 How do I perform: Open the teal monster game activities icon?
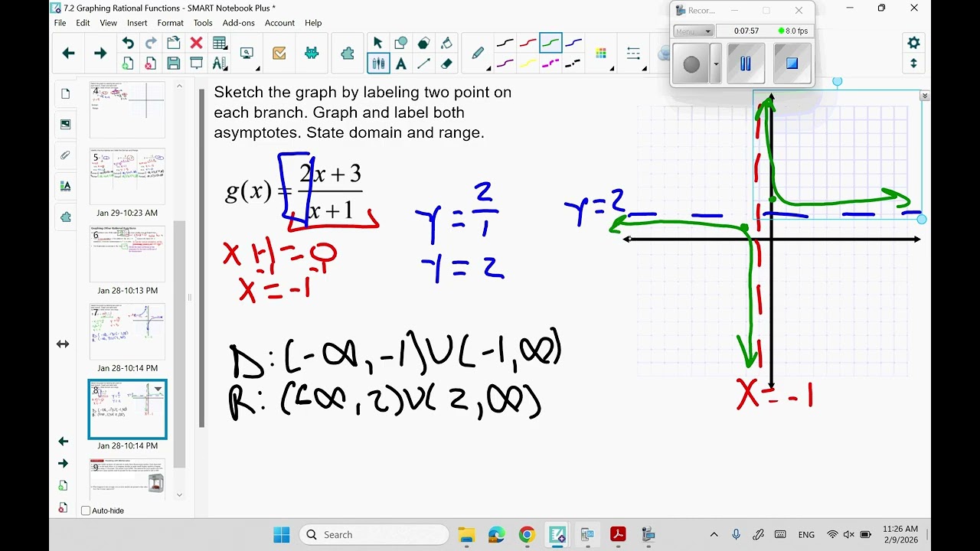tap(312, 53)
